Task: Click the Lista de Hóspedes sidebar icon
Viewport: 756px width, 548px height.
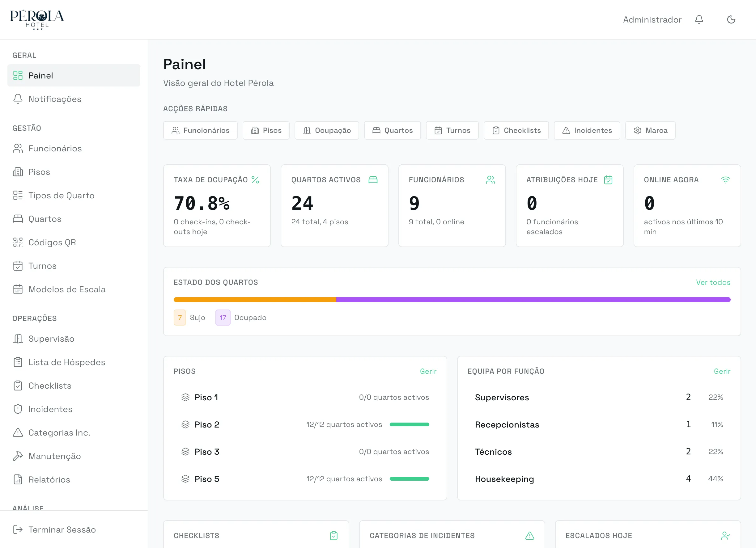Action: tap(18, 362)
